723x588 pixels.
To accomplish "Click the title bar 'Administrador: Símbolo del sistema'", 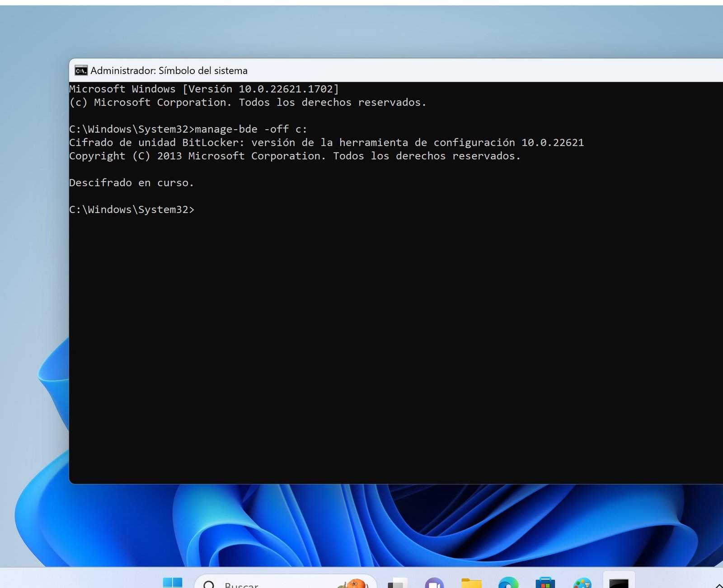I will click(x=169, y=70).
